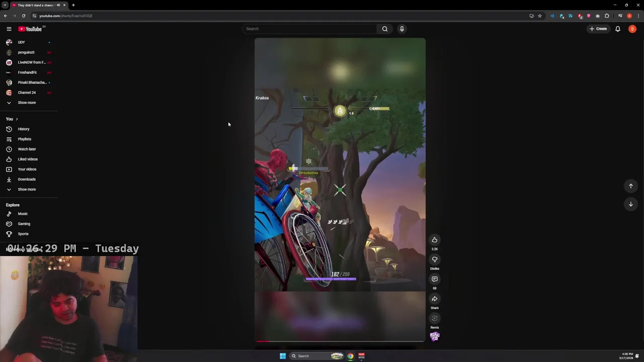Open the YouTube hamburger guide menu
The image size is (644, 362).
(x=9, y=29)
